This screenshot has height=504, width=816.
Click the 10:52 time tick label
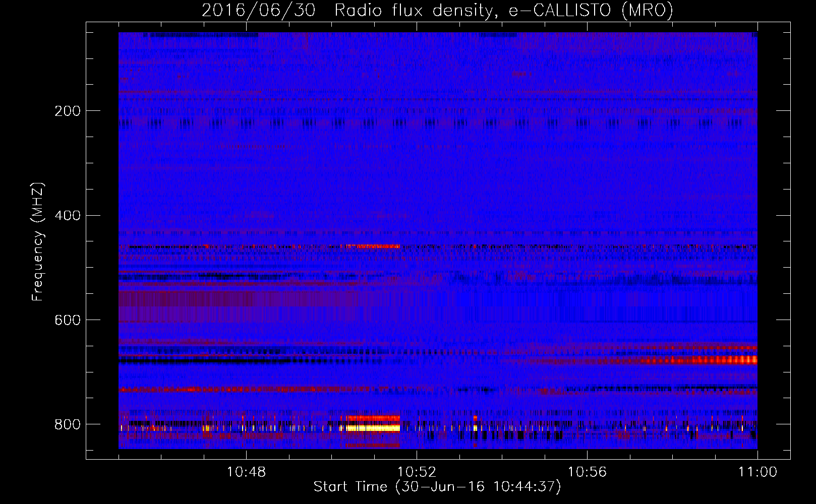point(417,472)
